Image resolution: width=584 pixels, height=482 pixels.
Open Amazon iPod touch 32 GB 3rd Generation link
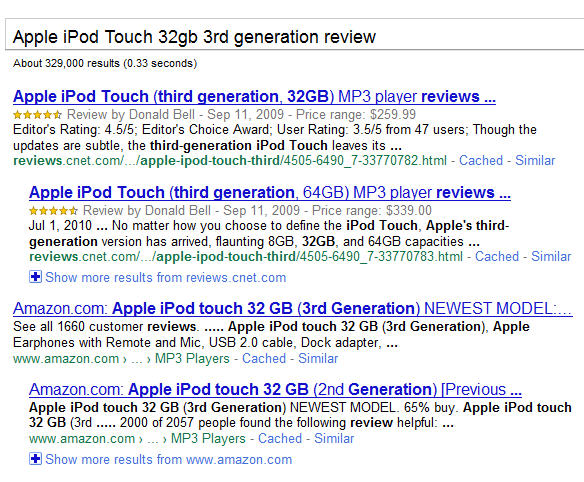[x=292, y=308]
